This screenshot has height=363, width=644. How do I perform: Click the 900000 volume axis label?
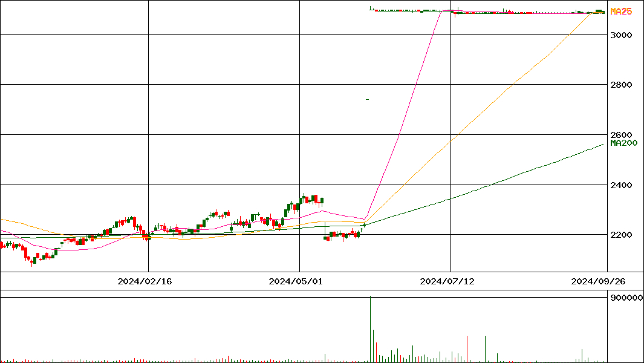coord(626,298)
